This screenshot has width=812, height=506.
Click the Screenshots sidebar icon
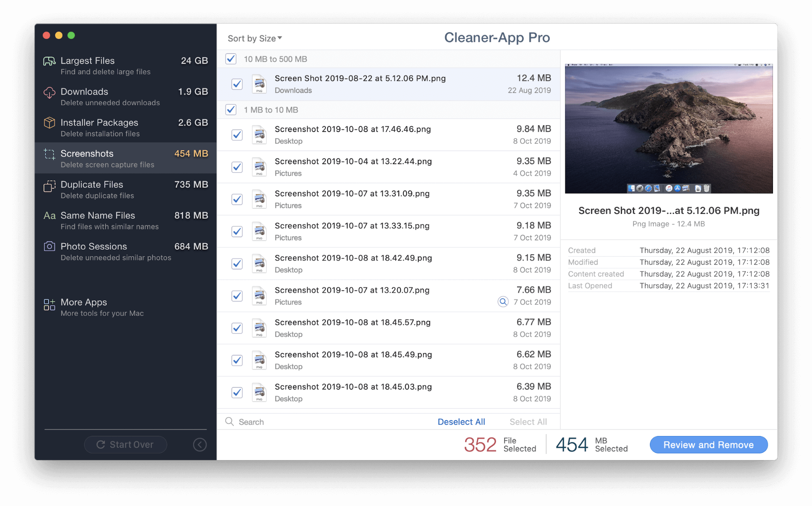click(48, 153)
